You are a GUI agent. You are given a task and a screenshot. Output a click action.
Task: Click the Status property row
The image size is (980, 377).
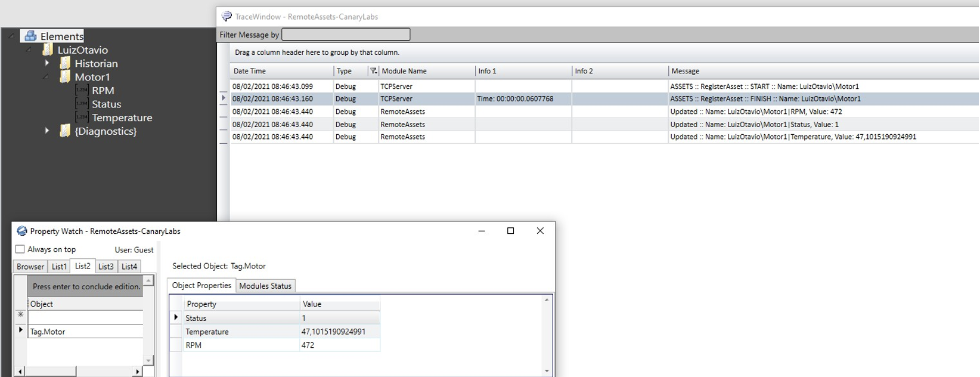pyautogui.click(x=281, y=318)
